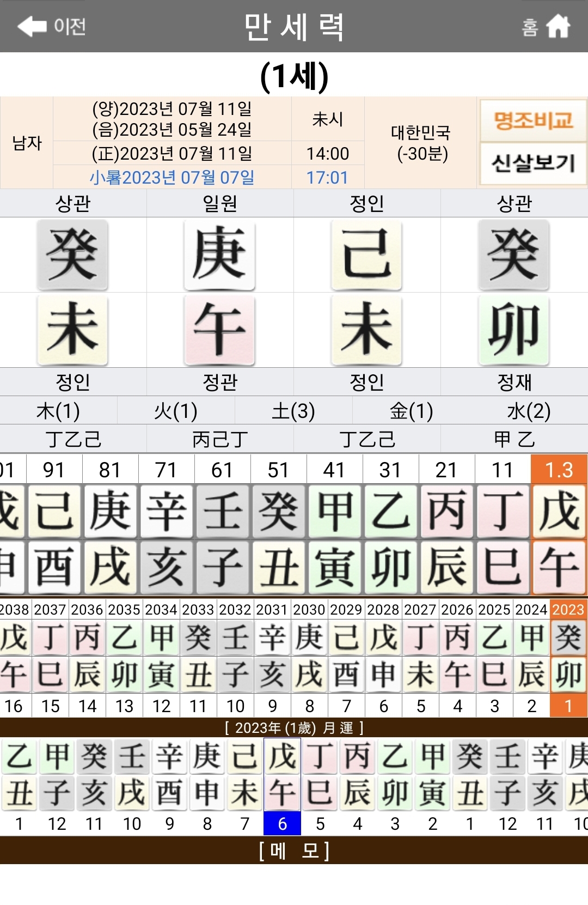Viewport: 588px width, 905px height.
Task: Choose year 2029 己酉 column
Action: (346, 659)
